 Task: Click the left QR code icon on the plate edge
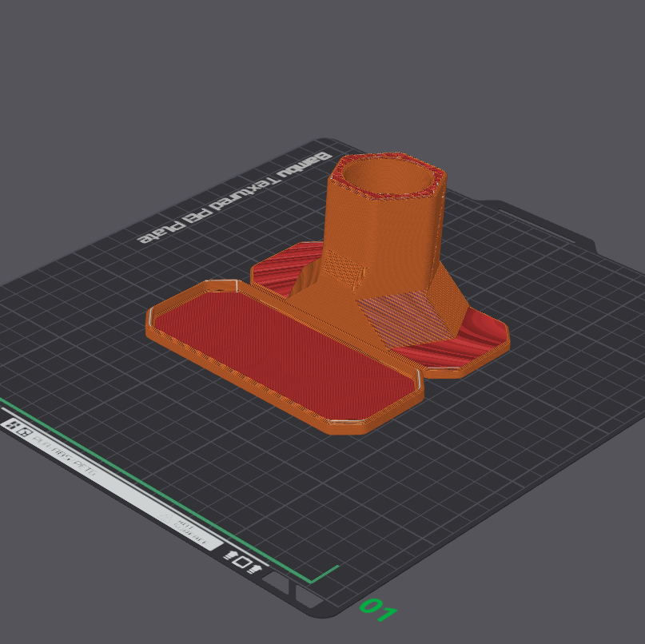(x=12, y=426)
